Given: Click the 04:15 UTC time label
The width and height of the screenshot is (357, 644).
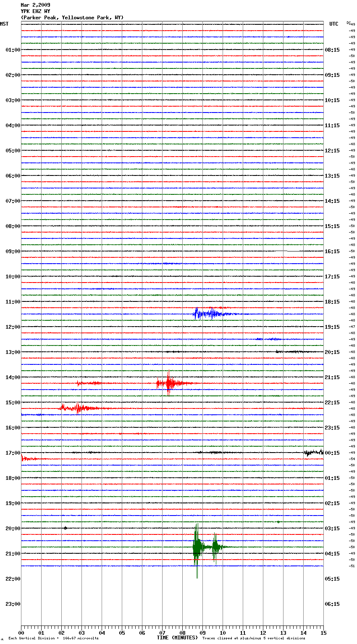Looking at the screenshot, I should click(x=332, y=554).
